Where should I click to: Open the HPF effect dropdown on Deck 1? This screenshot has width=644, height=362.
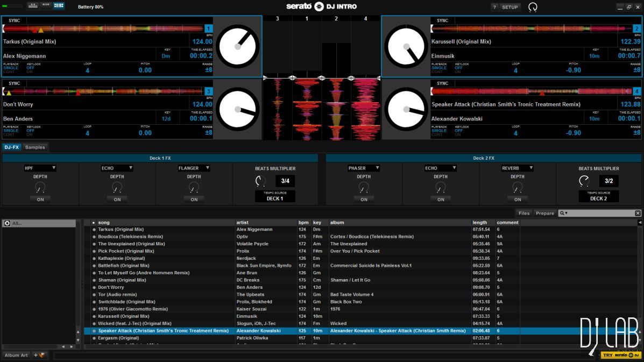pyautogui.click(x=40, y=168)
